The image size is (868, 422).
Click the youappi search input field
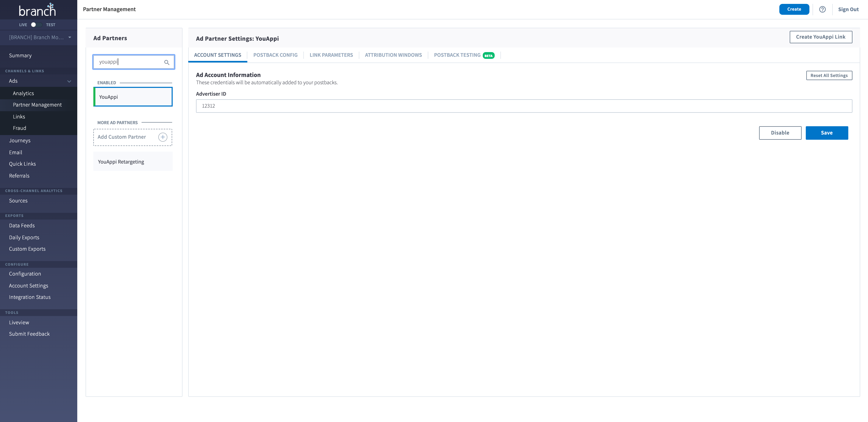pyautogui.click(x=134, y=62)
